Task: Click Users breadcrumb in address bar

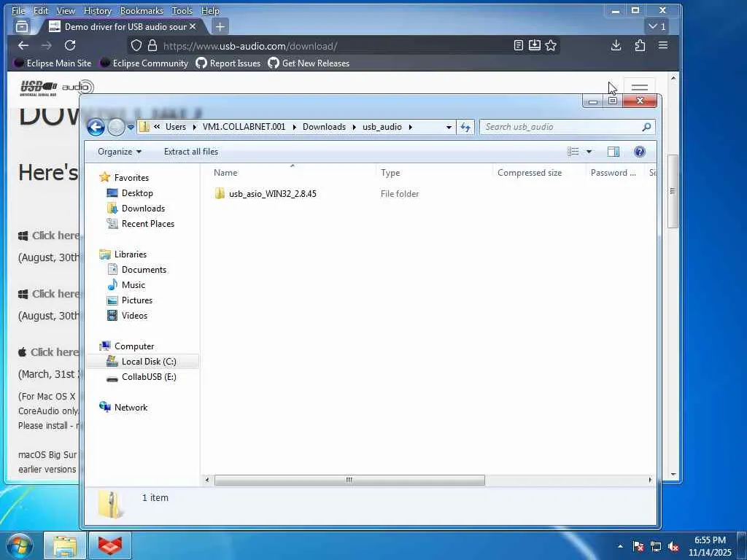Action: coord(175,127)
